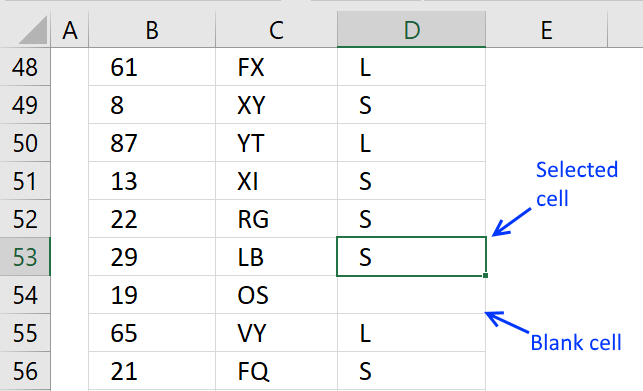Select column B header

coord(152,29)
